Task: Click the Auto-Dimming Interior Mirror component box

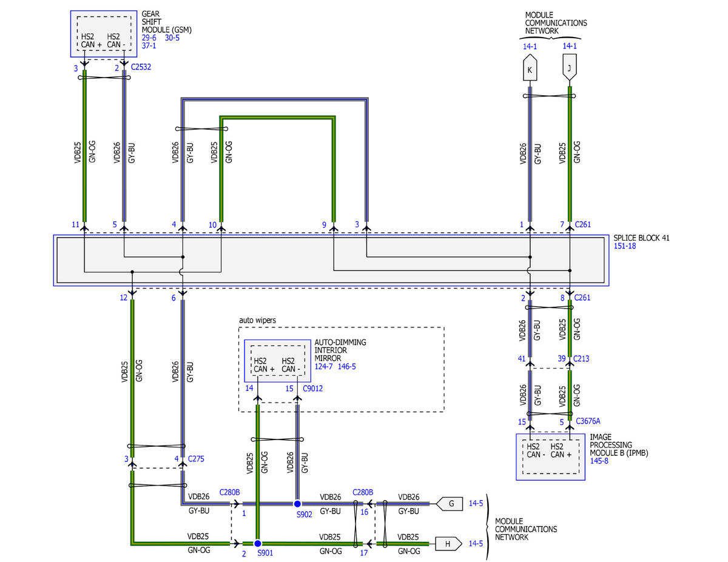Action: point(277,361)
